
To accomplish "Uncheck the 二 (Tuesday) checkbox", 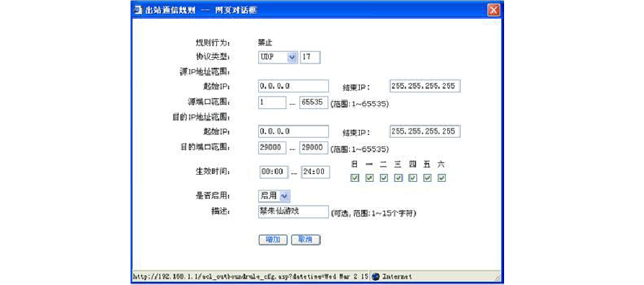I will point(384,177).
